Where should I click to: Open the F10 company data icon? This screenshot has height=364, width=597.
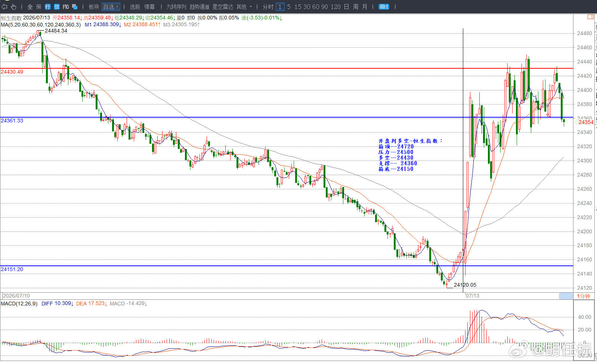[x=66, y=7]
